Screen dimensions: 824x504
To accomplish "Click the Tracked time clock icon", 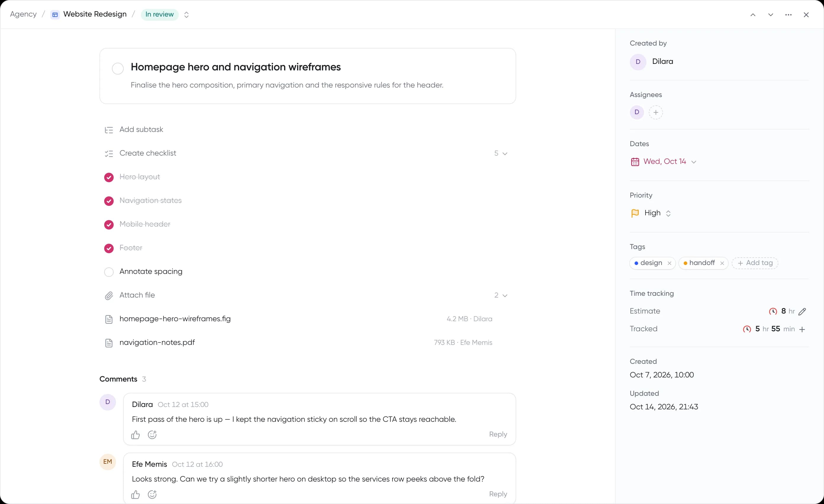I will click(x=747, y=329).
